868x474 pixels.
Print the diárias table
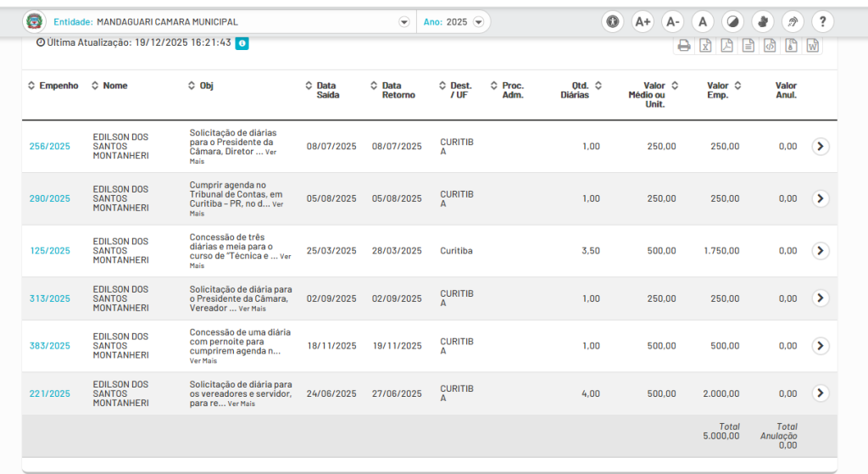click(683, 47)
